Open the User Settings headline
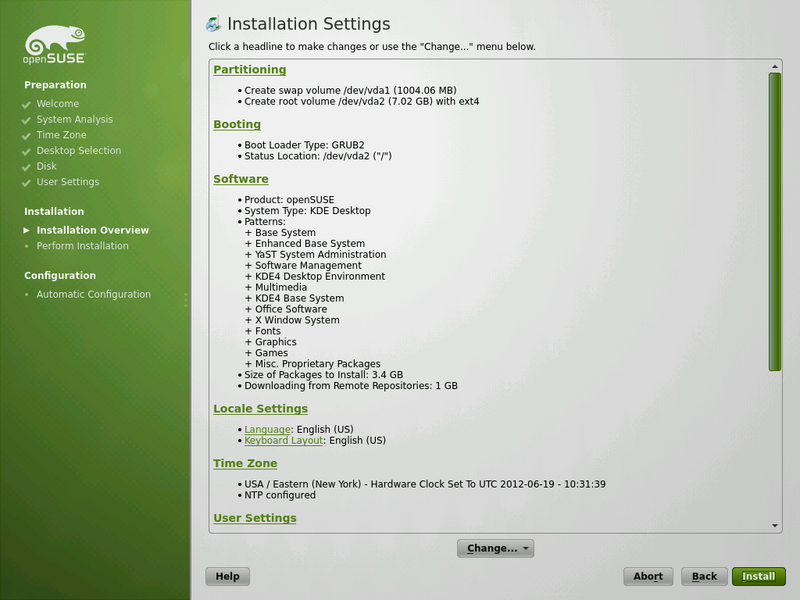 click(x=255, y=517)
